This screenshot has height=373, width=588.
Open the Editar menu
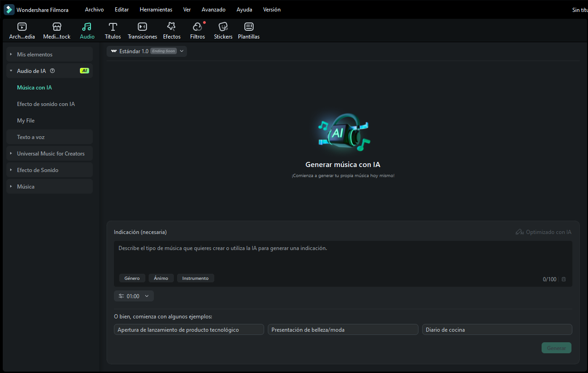click(122, 10)
